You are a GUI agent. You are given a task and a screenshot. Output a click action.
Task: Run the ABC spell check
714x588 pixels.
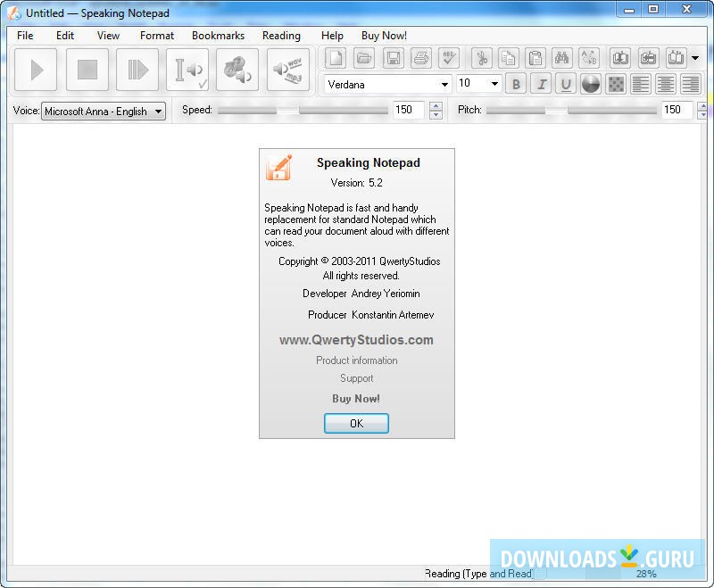pyautogui.click(x=449, y=58)
